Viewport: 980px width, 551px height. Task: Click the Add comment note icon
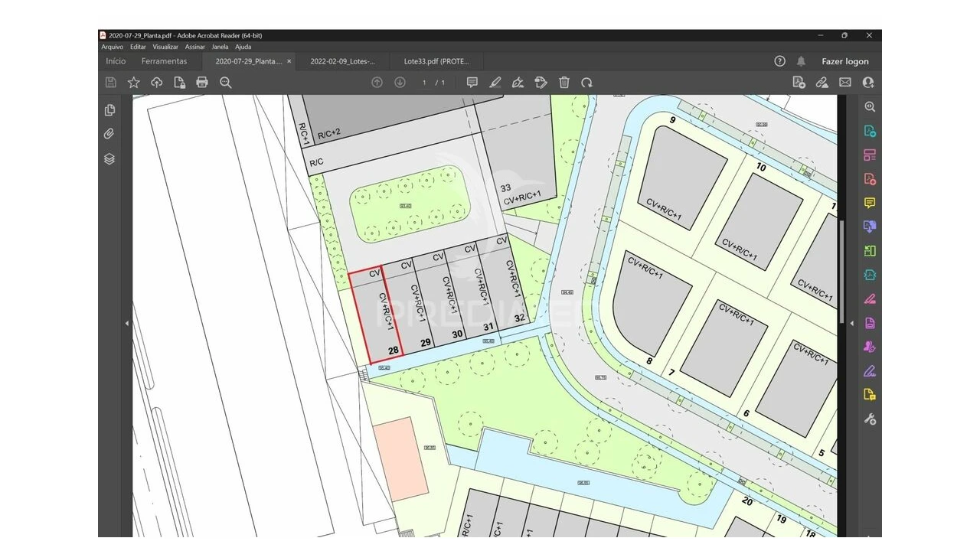(472, 83)
